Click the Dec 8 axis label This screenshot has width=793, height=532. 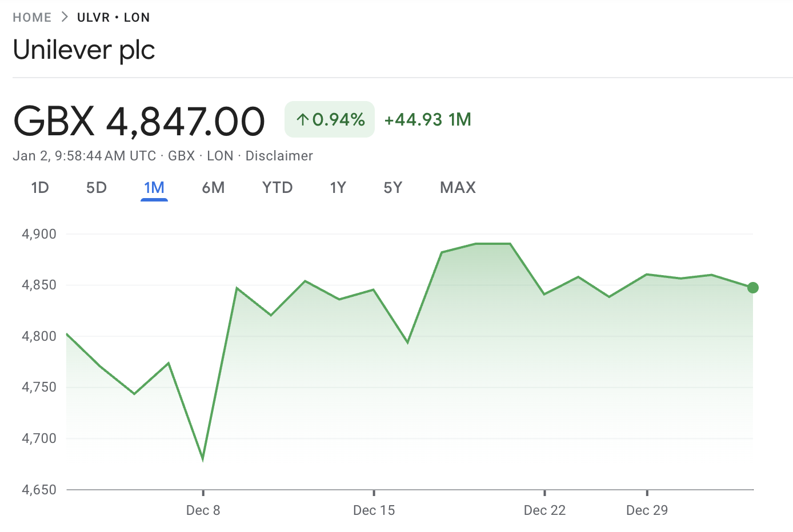click(203, 510)
